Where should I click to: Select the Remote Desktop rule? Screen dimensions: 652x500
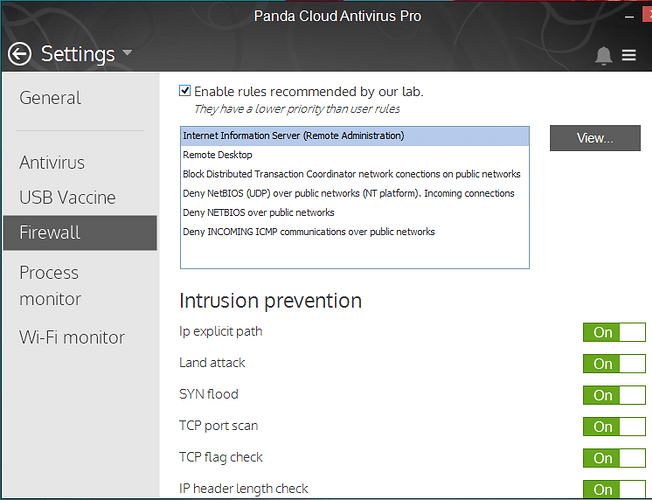tap(217, 155)
